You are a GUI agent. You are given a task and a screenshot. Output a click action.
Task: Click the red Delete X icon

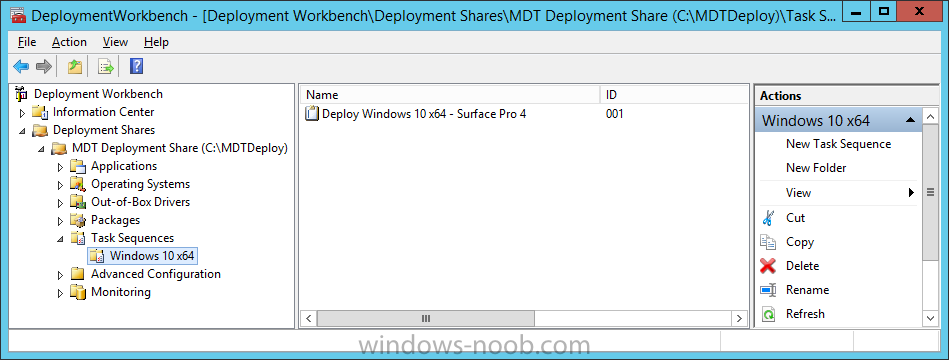[768, 266]
